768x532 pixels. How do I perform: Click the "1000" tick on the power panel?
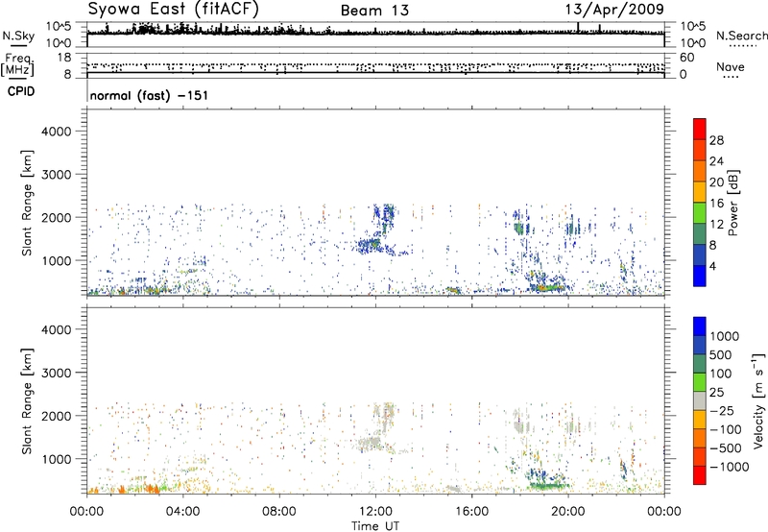coord(56,260)
